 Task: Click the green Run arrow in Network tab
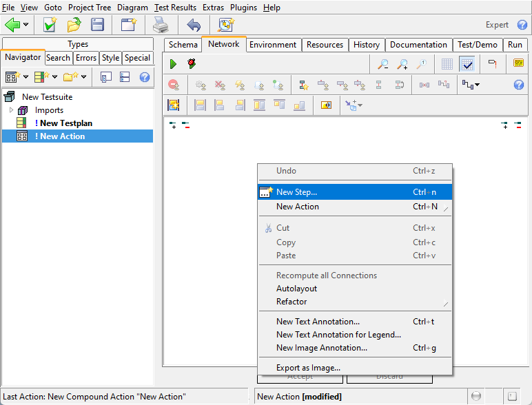pyautogui.click(x=173, y=64)
